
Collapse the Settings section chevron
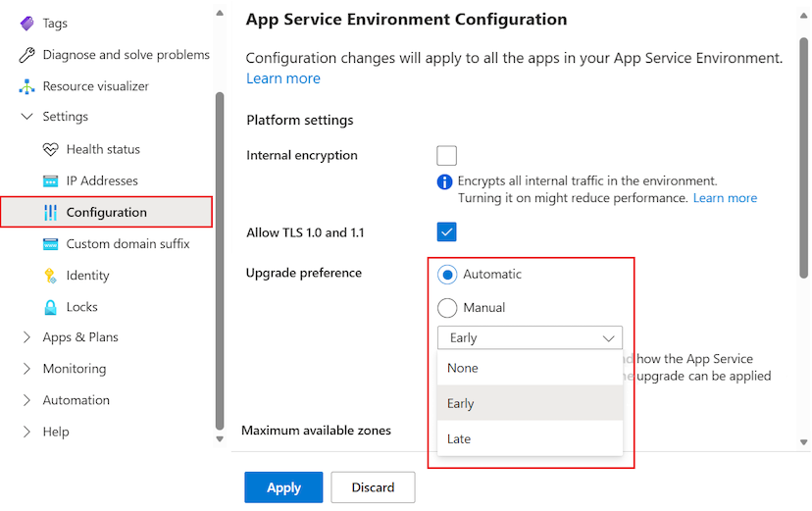pyautogui.click(x=26, y=117)
